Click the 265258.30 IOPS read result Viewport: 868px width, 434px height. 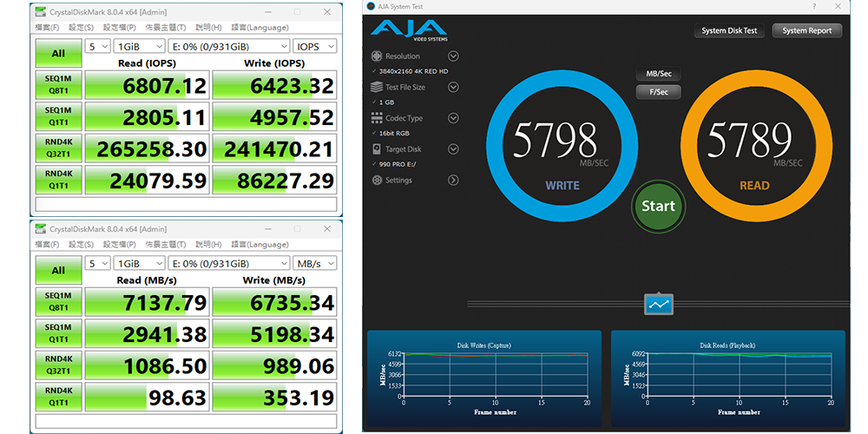[x=147, y=148]
